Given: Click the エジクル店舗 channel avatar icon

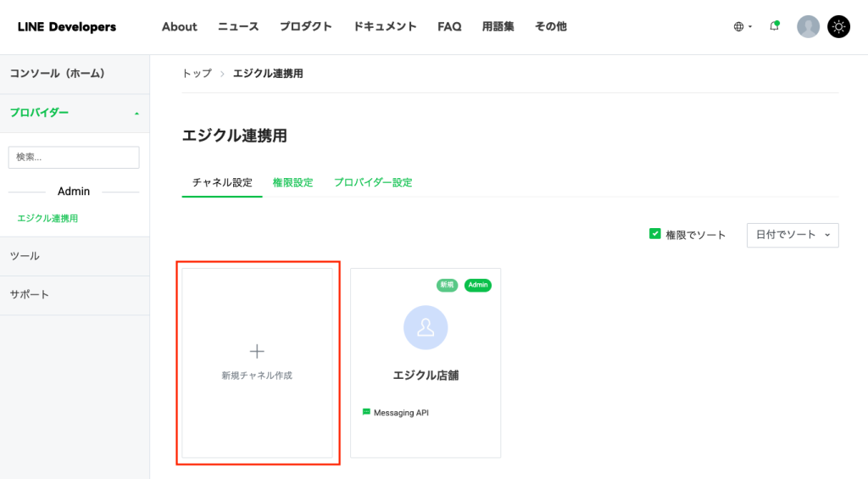Looking at the screenshot, I should (x=426, y=327).
